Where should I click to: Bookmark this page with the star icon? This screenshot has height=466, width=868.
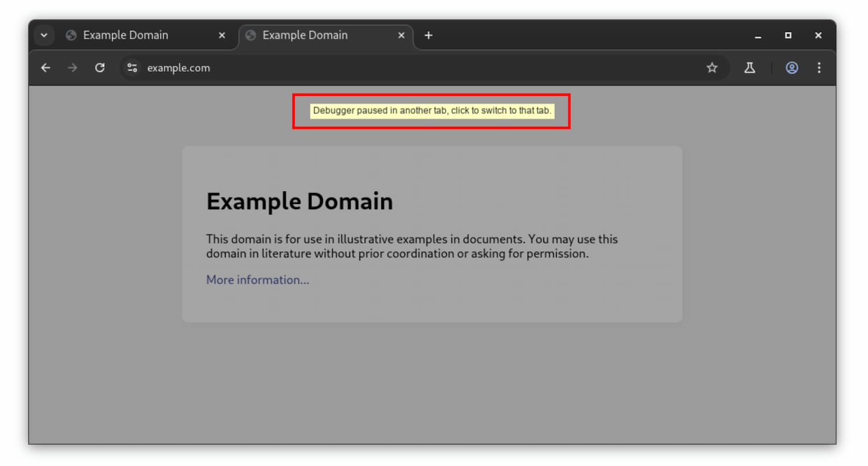712,68
